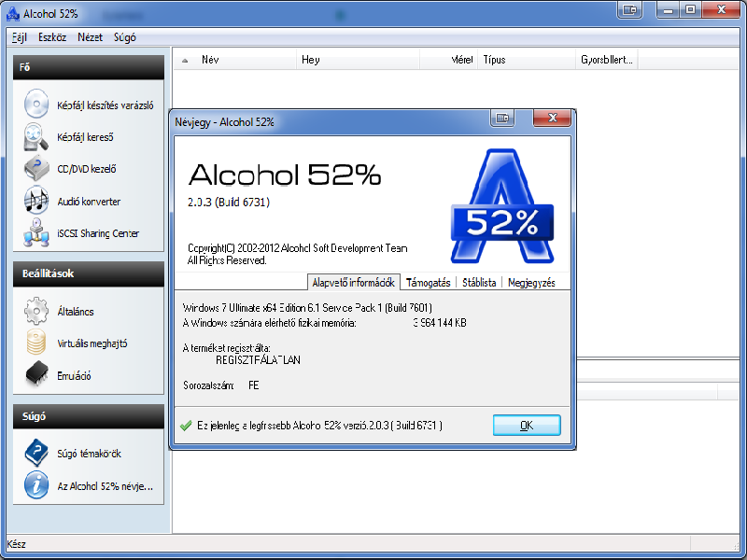Minimize the Alcohol 52% main window
747x560 pixels.
(x=668, y=9)
